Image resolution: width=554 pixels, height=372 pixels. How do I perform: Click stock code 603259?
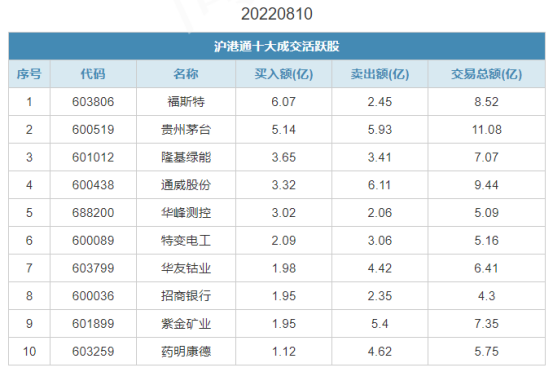pyautogui.click(x=93, y=352)
